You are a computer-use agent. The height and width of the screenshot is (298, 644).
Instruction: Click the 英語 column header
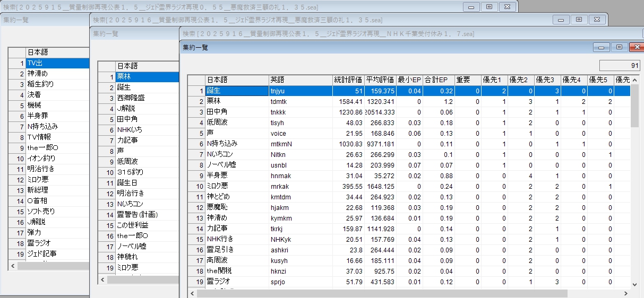300,80
